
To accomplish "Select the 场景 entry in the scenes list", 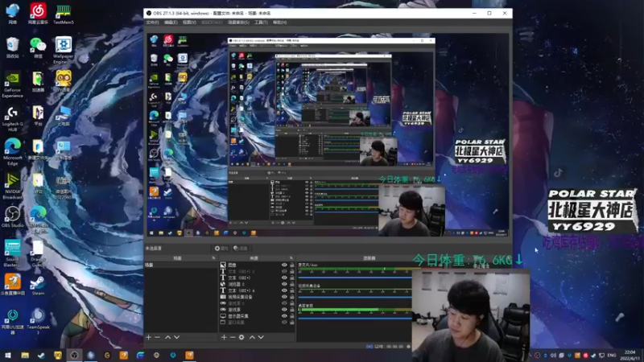I will click(180, 265).
